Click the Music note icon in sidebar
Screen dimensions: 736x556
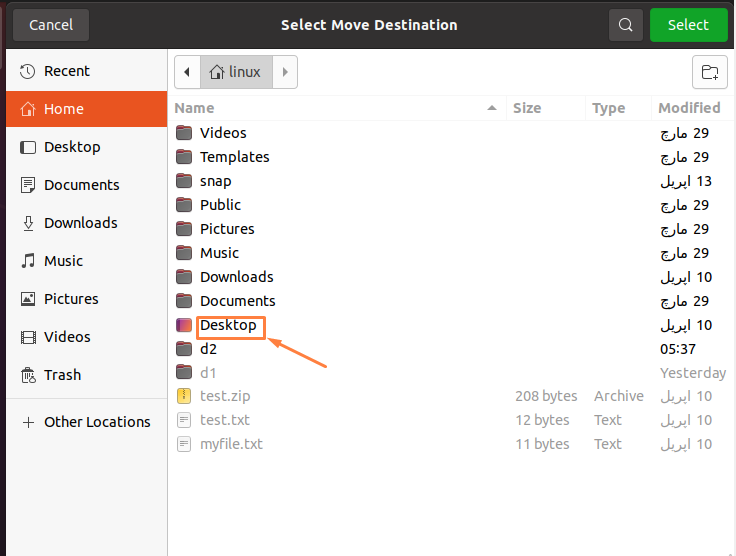point(28,261)
